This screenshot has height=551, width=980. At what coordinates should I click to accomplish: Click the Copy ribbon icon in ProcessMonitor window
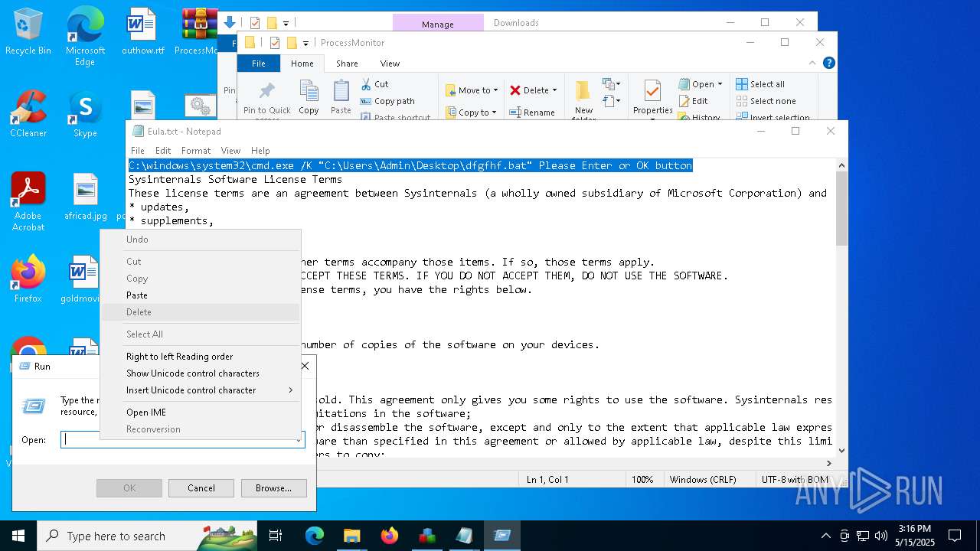point(309,97)
